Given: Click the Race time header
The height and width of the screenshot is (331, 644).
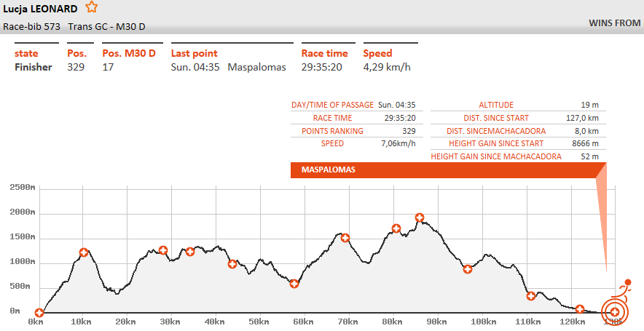Looking at the screenshot, I should [x=325, y=53].
